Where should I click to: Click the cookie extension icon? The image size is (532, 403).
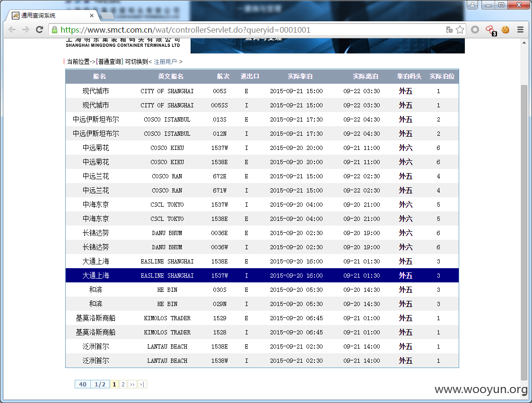[505, 30]
